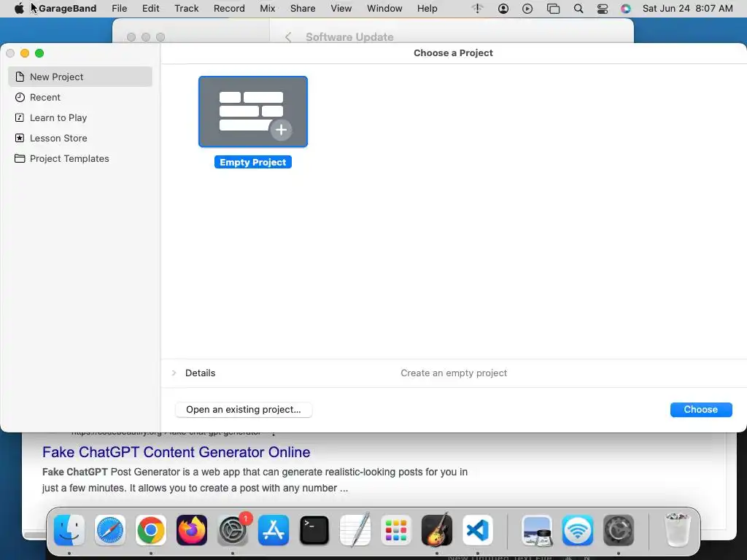Click the accessibility figure menu bar icon
This screenshot has width=747, height=560.
477,9
